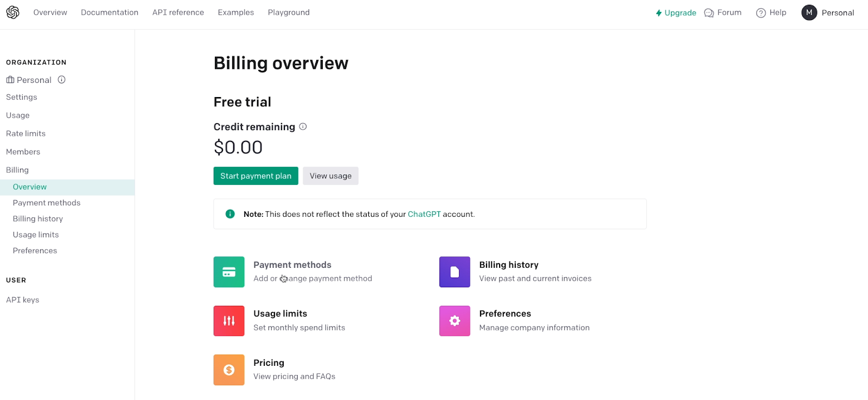The width and height of the screenshot is (868, 400).
Task: Open the Pricing card title
Action: (x=269, y=363)
